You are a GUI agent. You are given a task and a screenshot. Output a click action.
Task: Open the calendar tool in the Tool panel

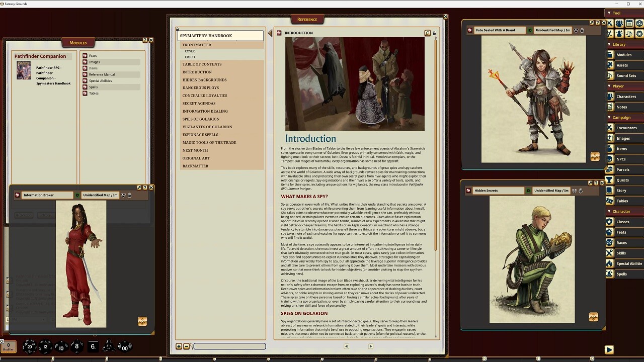coord(629,23)
